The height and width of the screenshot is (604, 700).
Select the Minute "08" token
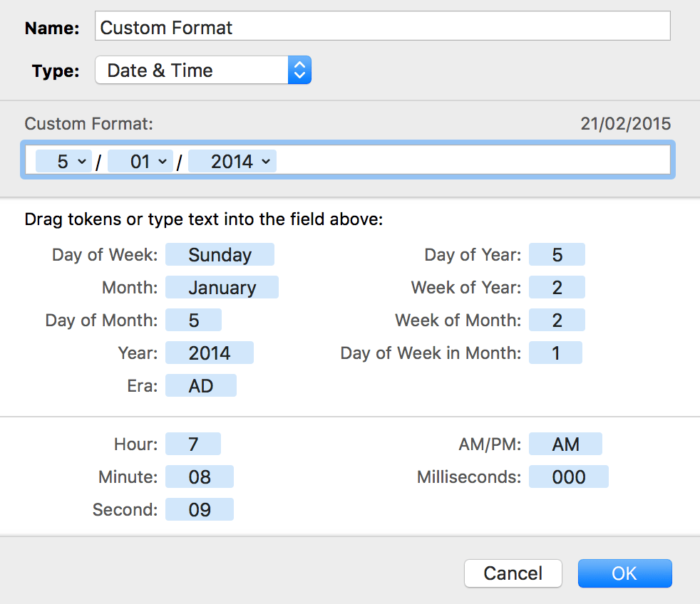(x=199, y=477)
